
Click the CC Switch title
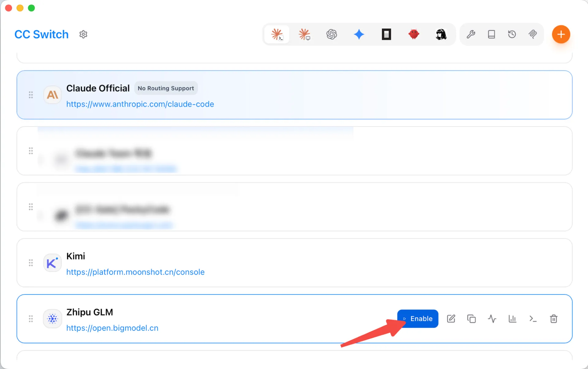tap(42, 34)
